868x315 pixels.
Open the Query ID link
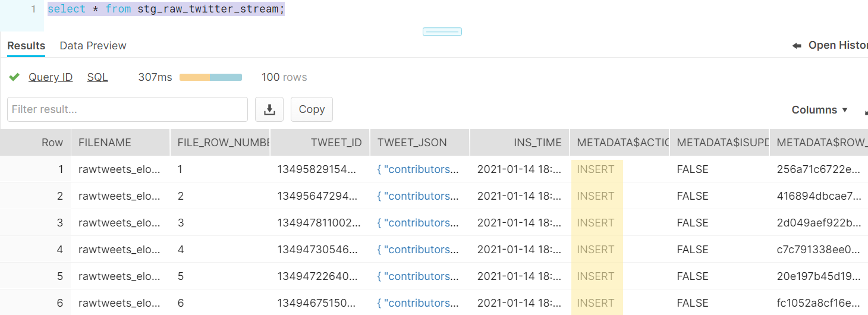tap(51, 77)
